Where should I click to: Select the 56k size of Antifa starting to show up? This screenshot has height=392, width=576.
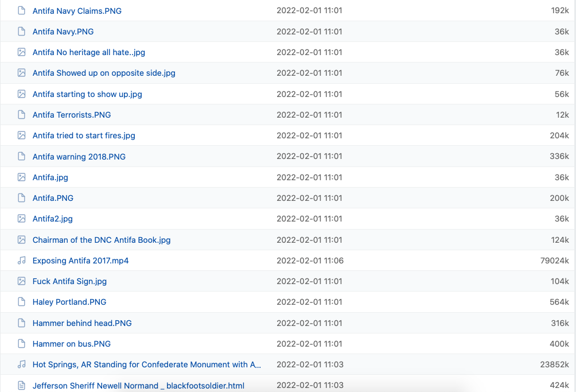[562, 94]
